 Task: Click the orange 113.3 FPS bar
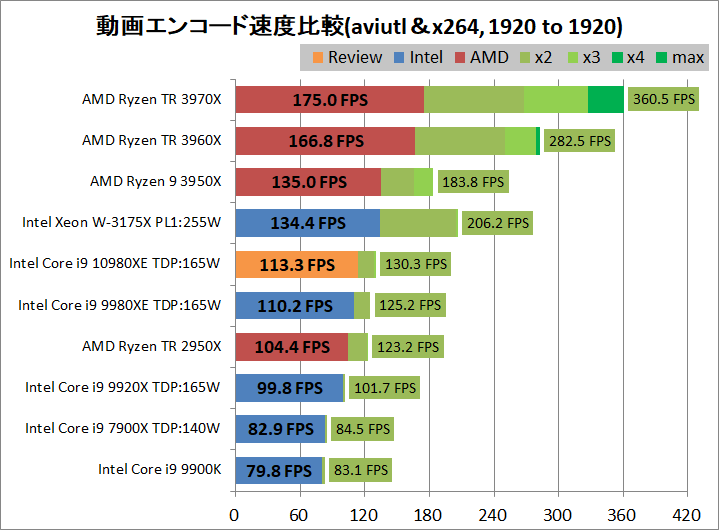297,265
